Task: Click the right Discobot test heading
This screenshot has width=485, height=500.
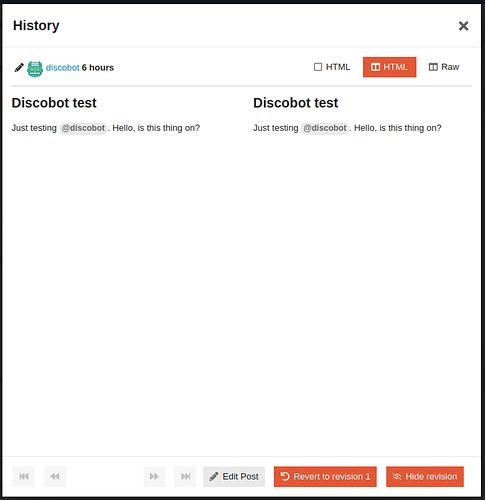Action: (x=296, y=103)
